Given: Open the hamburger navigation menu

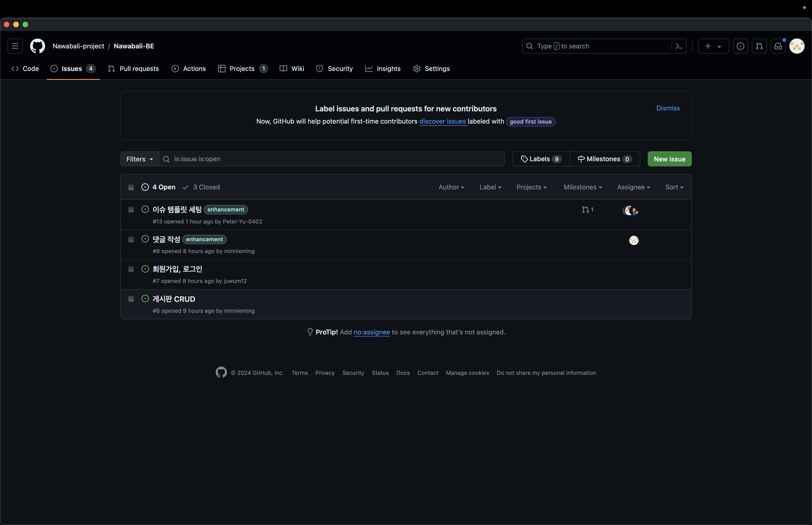Looking at the screenshot, I should (15, 46).
